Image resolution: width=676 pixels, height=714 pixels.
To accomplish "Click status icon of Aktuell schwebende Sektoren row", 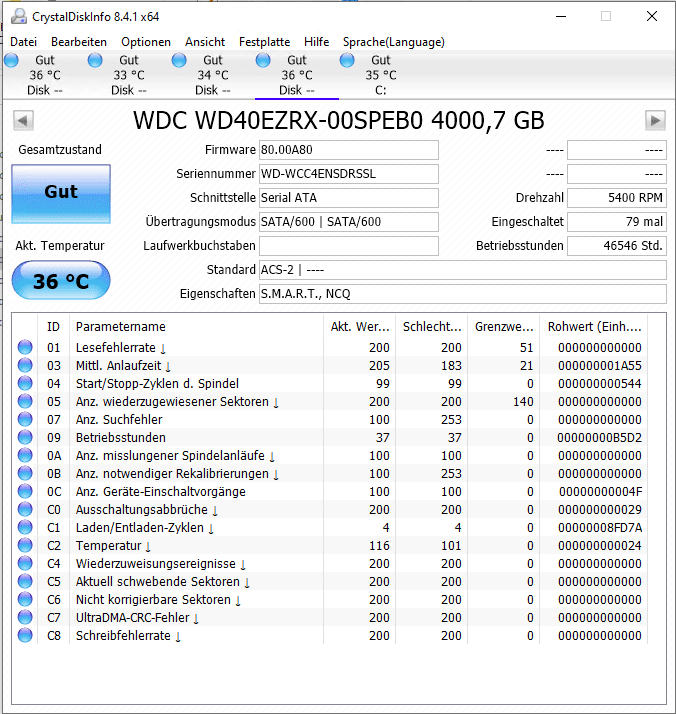I will click(25, 581).
